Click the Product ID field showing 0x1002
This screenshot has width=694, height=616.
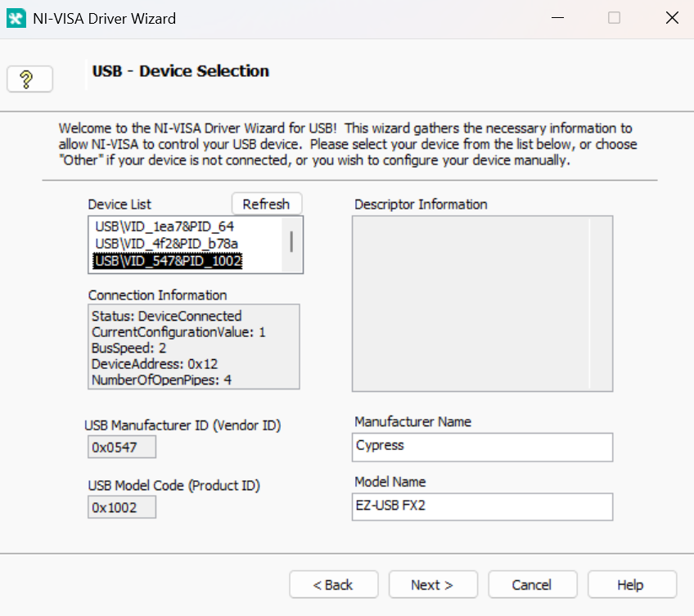[x=122, y=507]
